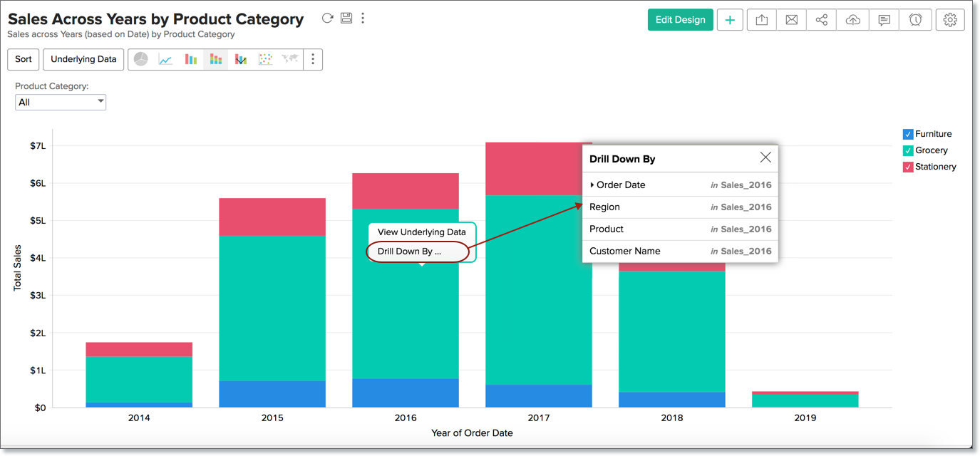Viewport: 980px width, 456px height.
Task: Open the Product Category filter dropdown
Action: (99, 102)
